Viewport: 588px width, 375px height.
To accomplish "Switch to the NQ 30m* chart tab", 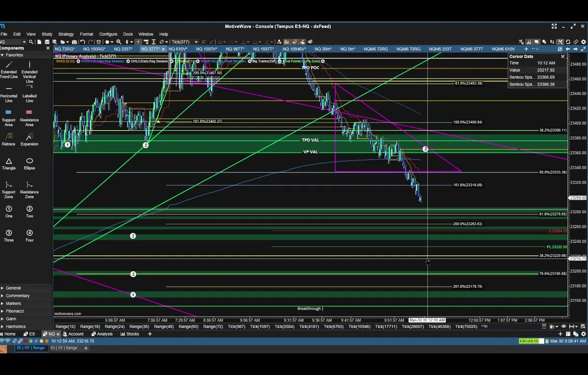I will pos(323,49).
